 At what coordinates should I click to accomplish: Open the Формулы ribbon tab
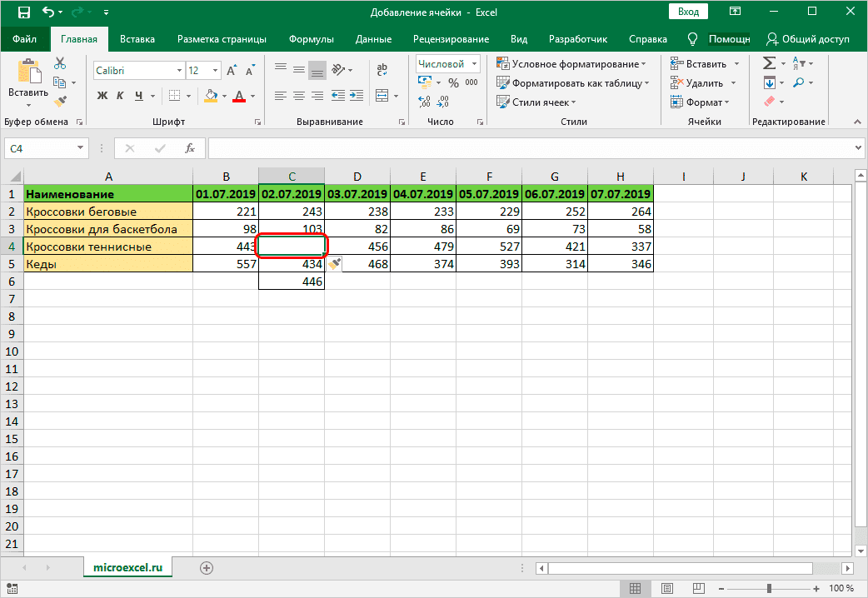(x=311, y=39)
